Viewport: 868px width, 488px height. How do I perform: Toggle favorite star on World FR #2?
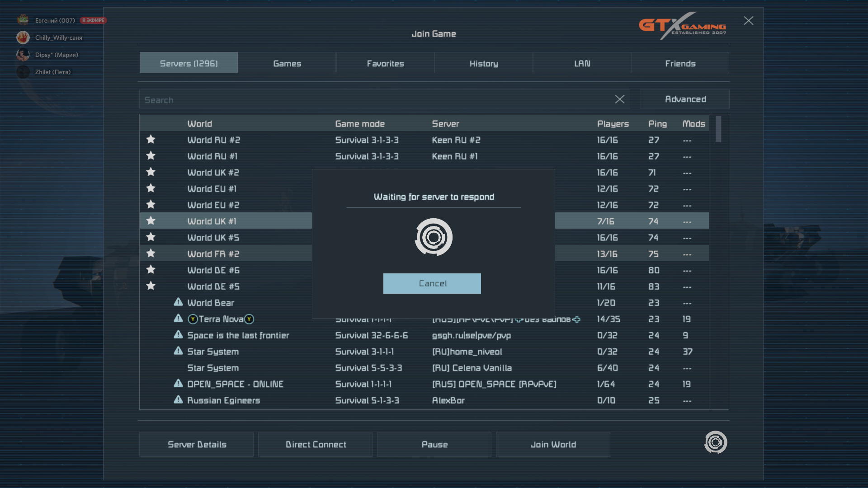click(x=151, y=253)
